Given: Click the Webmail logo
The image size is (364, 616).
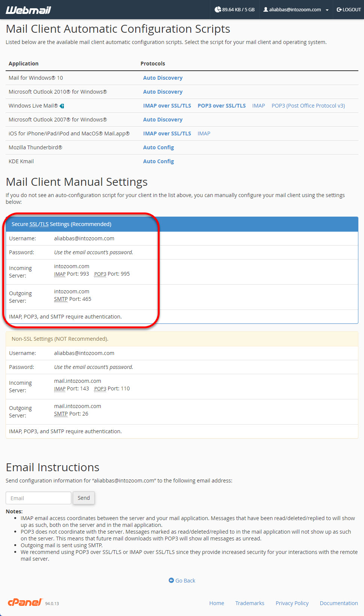Looking at the screenshot, I should [28, 10].
